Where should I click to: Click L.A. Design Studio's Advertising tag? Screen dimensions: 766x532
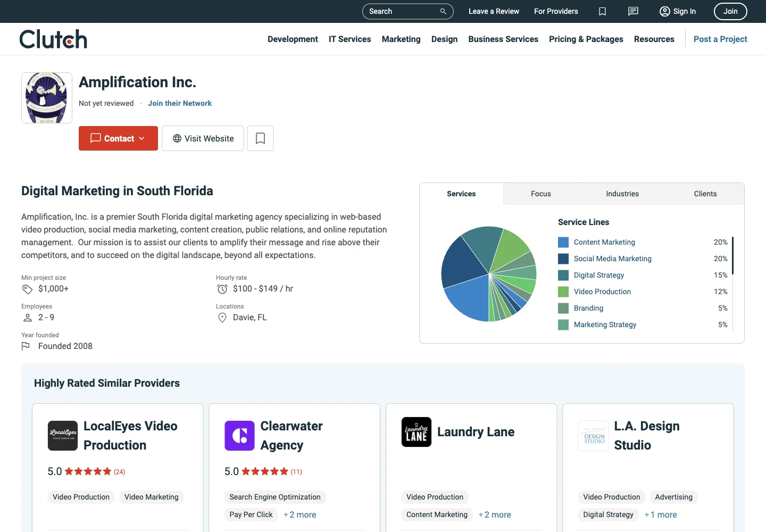point(674,497)
